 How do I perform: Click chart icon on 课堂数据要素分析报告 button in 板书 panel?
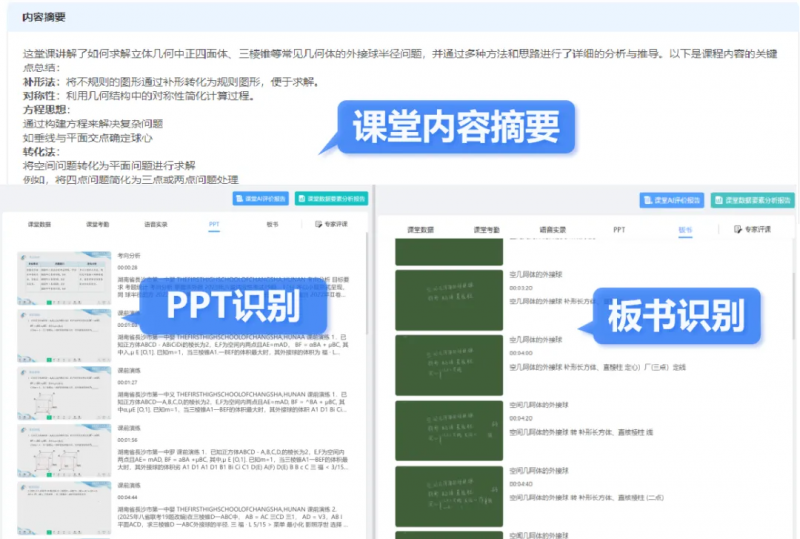pos(720,200)
